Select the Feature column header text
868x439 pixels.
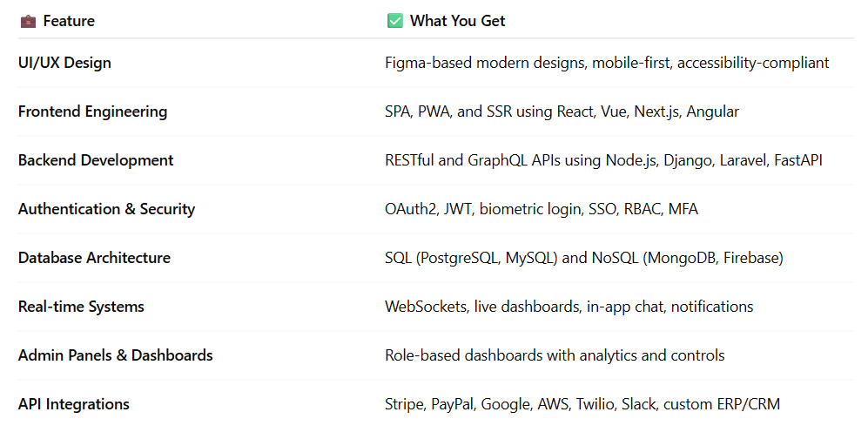tap(69, 21)
